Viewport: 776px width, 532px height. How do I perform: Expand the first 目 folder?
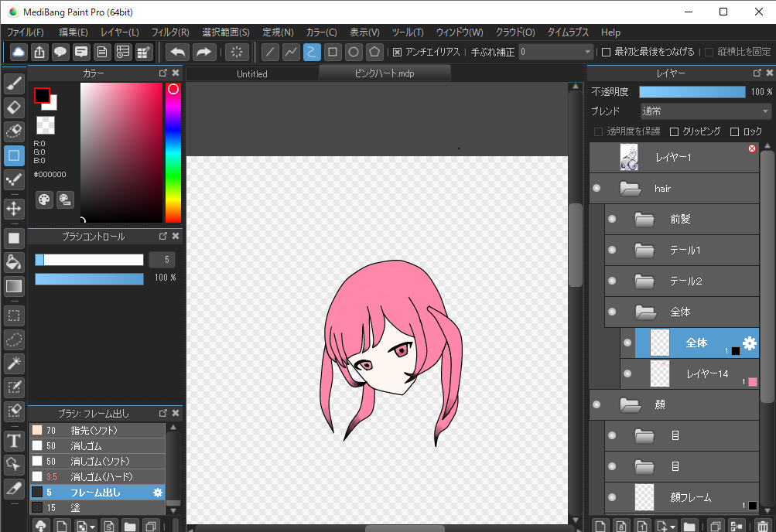(x=644, y=435)
